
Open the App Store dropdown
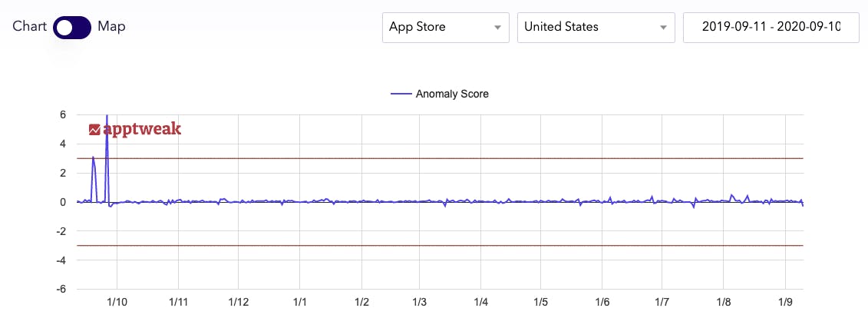pyautogui.click(x=445, y=27)
